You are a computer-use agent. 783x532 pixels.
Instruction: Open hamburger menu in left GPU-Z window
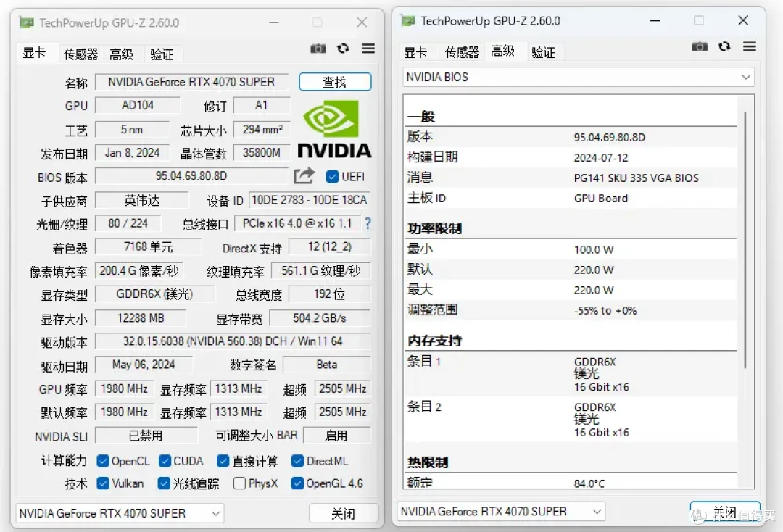[368, 48]
